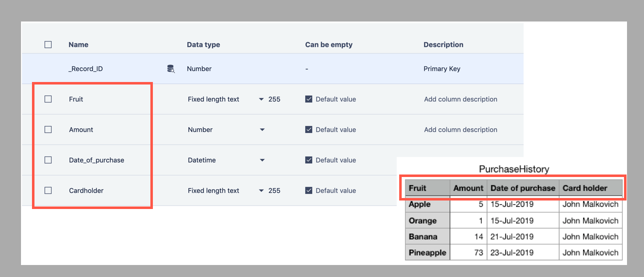
Task: Add column description for Amount
Action: (x=460, y=129)
